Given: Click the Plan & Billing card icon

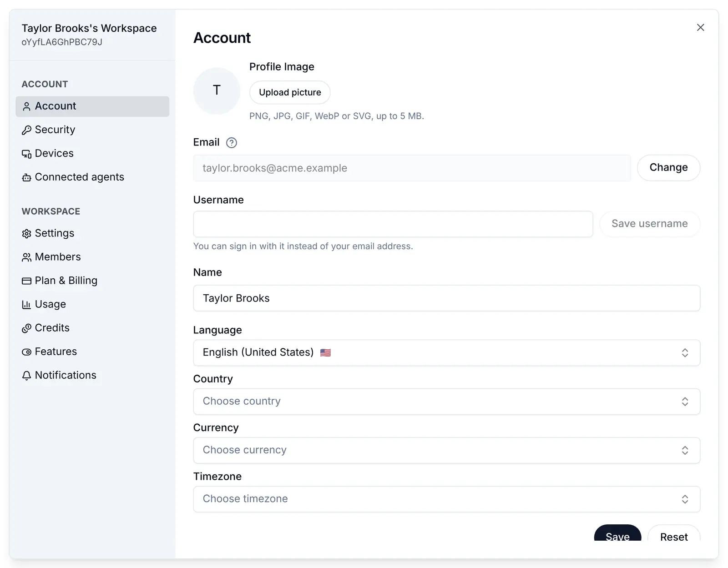Looking at the screenshot, I should coord(26,281).
